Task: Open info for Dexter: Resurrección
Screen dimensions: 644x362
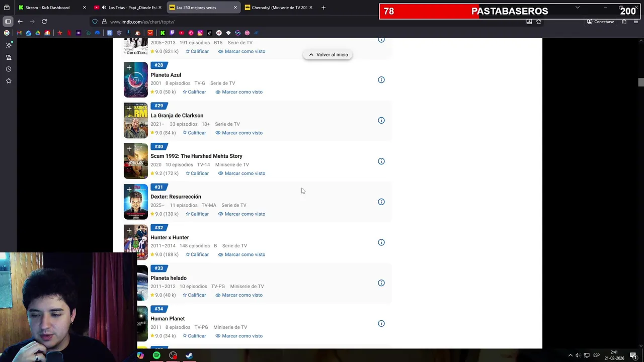Action: pyautogui.click(x=381, y=202)
